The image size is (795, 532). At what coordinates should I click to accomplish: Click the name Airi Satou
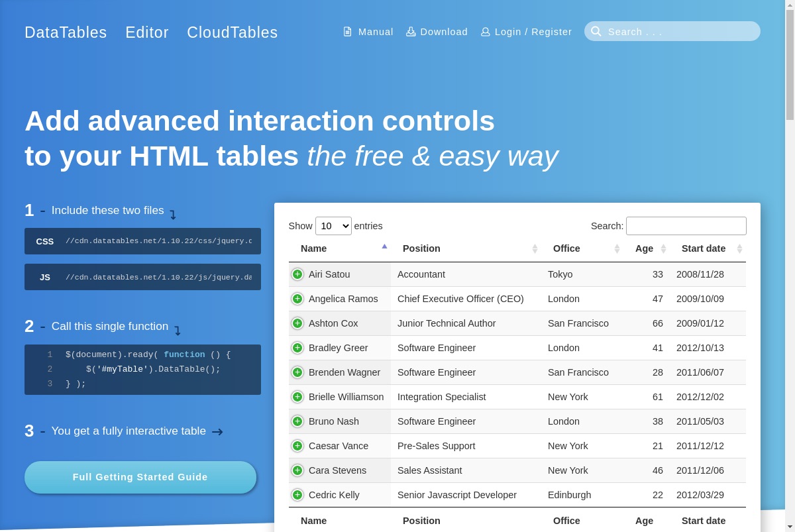pyautogui.click(x=329, y=274)
